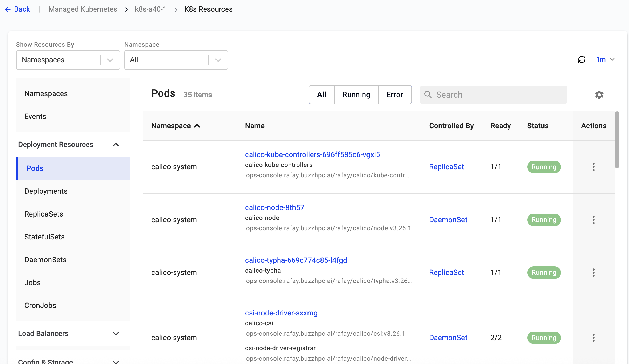Click csi-node-driver-registrar container name

click(x=280, y=348)
